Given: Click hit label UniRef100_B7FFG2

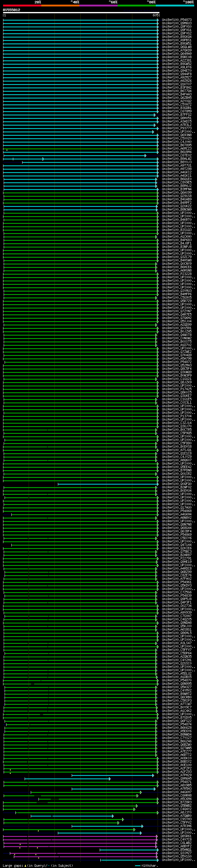Looking at the screenshot, I should pyautogui.click(x=176, y=115).
